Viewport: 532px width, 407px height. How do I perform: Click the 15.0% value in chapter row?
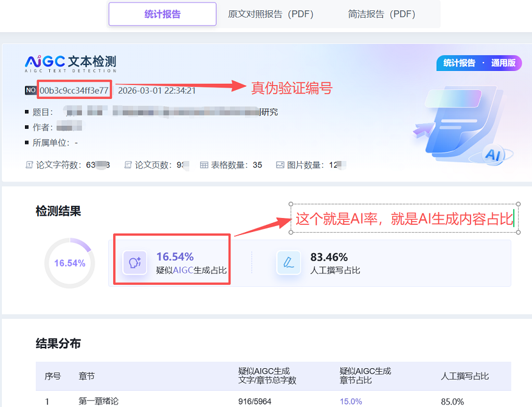351,401
